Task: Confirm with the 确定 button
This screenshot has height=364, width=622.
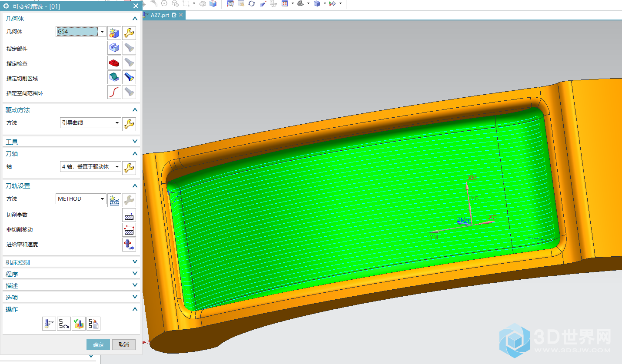Action: pyautogui.click(x=98, y=344)
